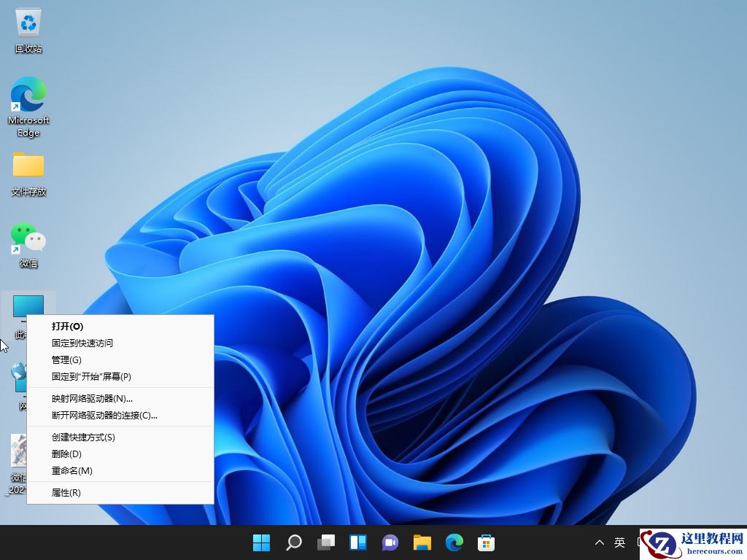Click the 英 input language indicator

[619, 542]
